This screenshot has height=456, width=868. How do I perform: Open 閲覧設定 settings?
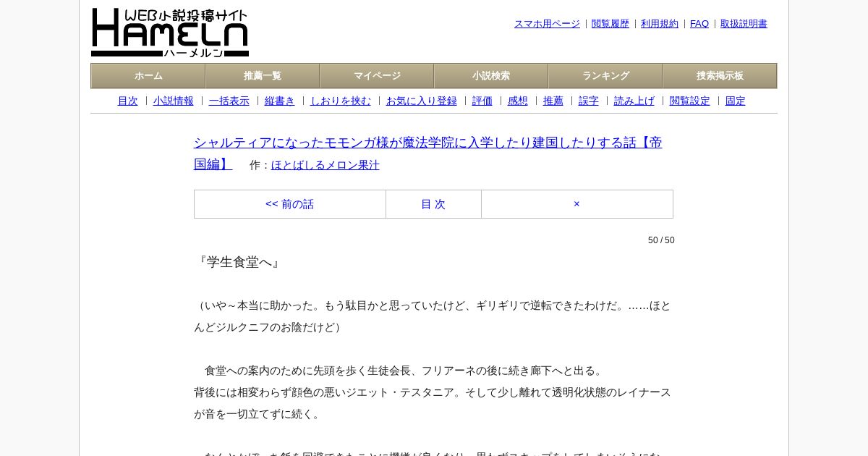[x=690, y=101]
